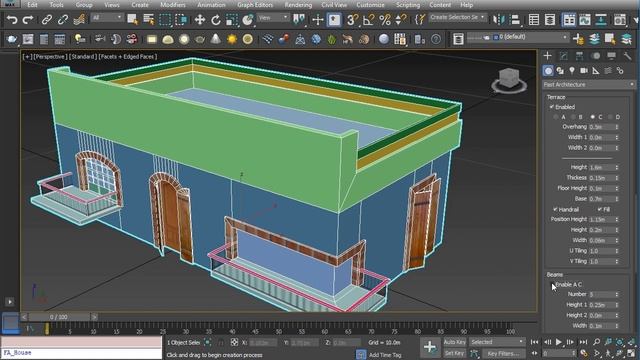This screenshot has height=360, width=640.
Task: Switch to Modify command panel tab
Action: (x=564, y=56)
